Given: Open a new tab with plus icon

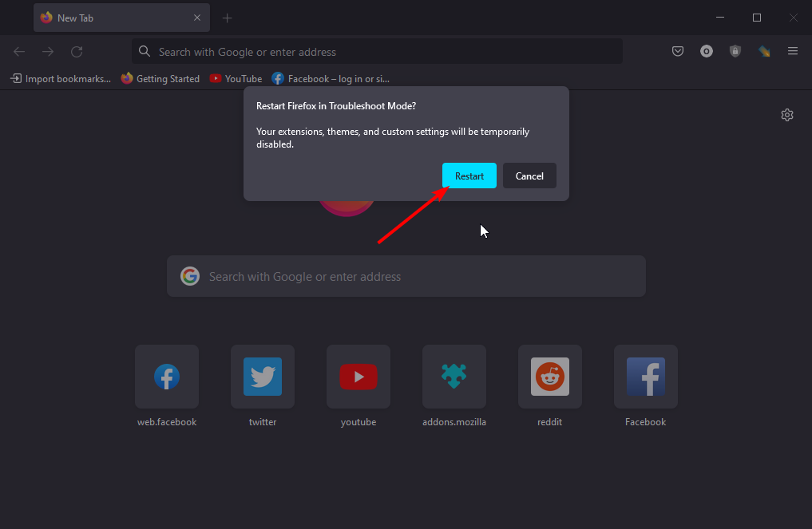Looking at the screenshot, I should 227,18.
